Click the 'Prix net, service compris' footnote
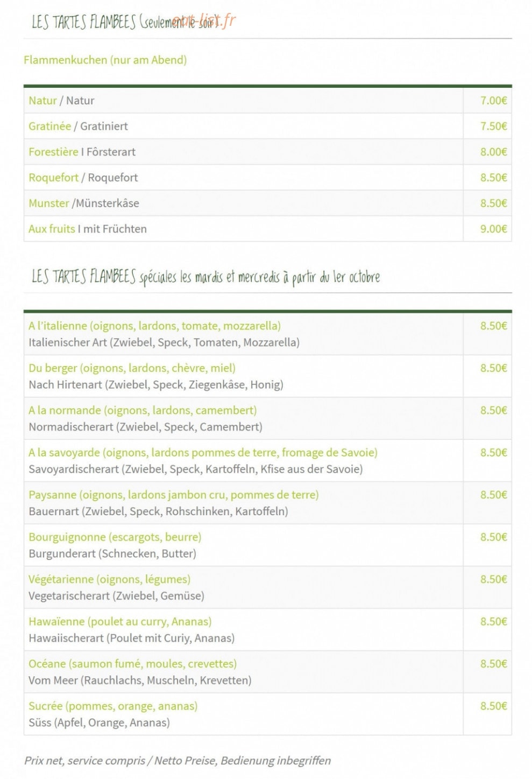Viewport: 532px width, 779px height. [x=178, y=761]
